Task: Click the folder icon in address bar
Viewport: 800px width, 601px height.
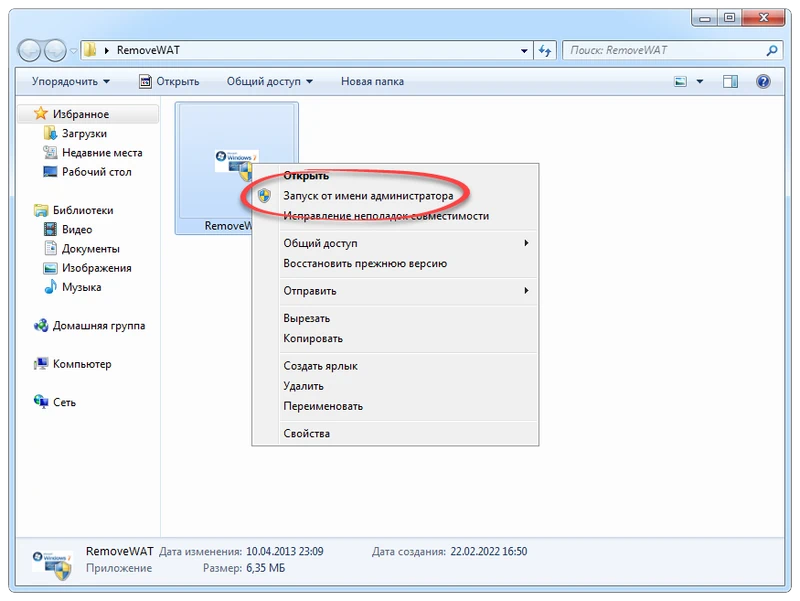Action: [x=90, y=49]
